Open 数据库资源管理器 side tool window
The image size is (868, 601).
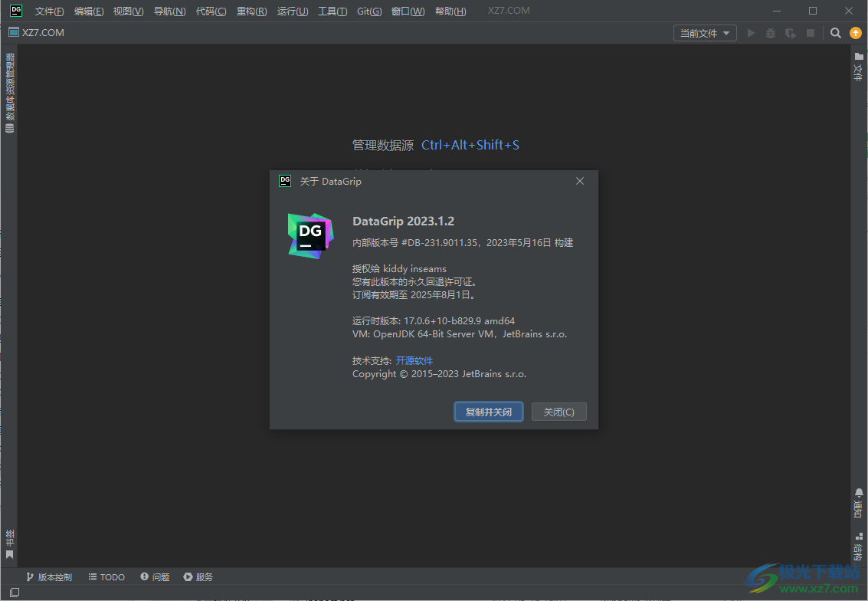tap(9, 93)
